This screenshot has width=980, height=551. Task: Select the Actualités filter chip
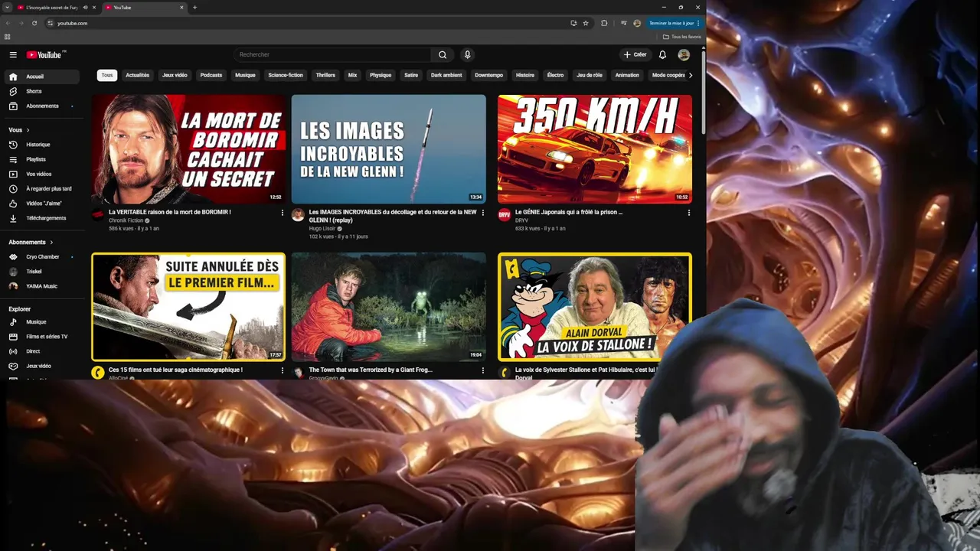[x=138, y=75]
